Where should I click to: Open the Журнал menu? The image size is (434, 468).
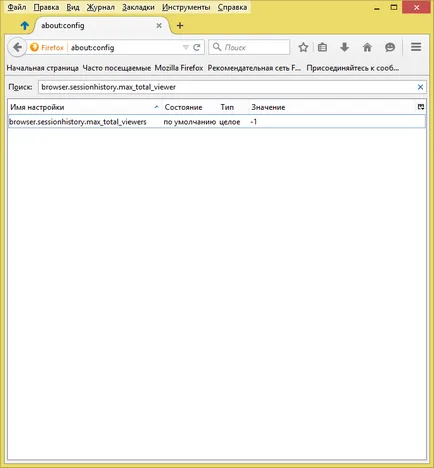100,7
